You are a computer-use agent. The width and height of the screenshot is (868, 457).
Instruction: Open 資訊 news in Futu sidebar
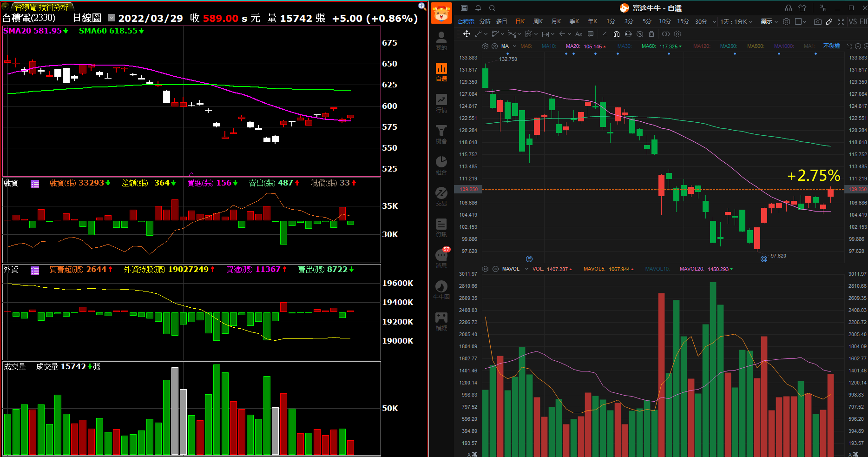(x=441, y=228)
